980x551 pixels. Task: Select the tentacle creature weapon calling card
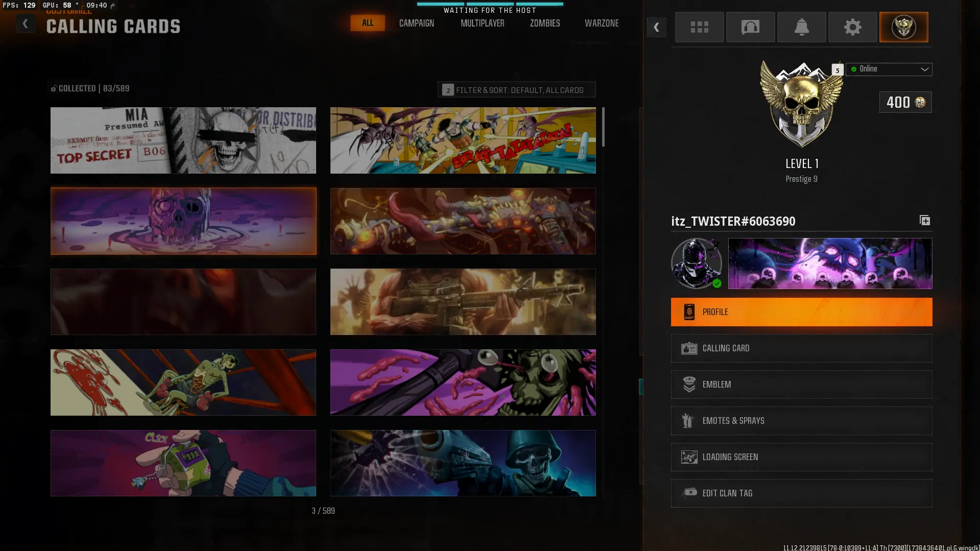(463, 221)
